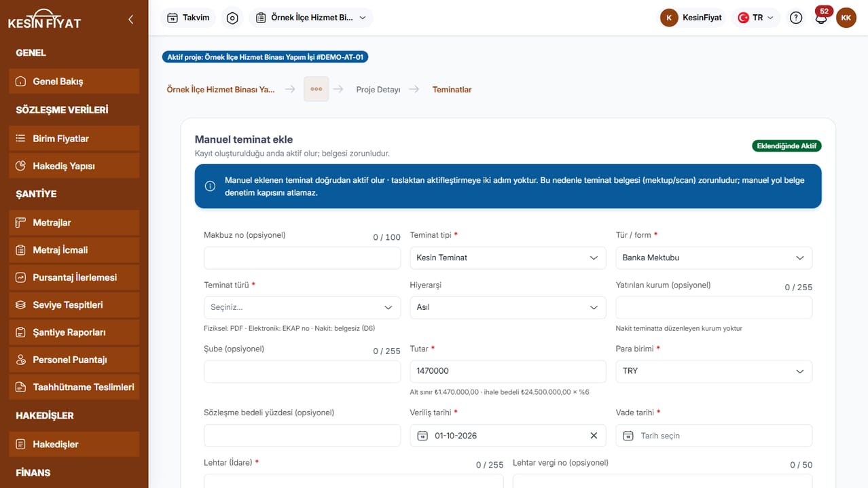Open the notifications bell with 52 badge
The image size is (868, 488).
pyautogui.click(x=821, y=18)
